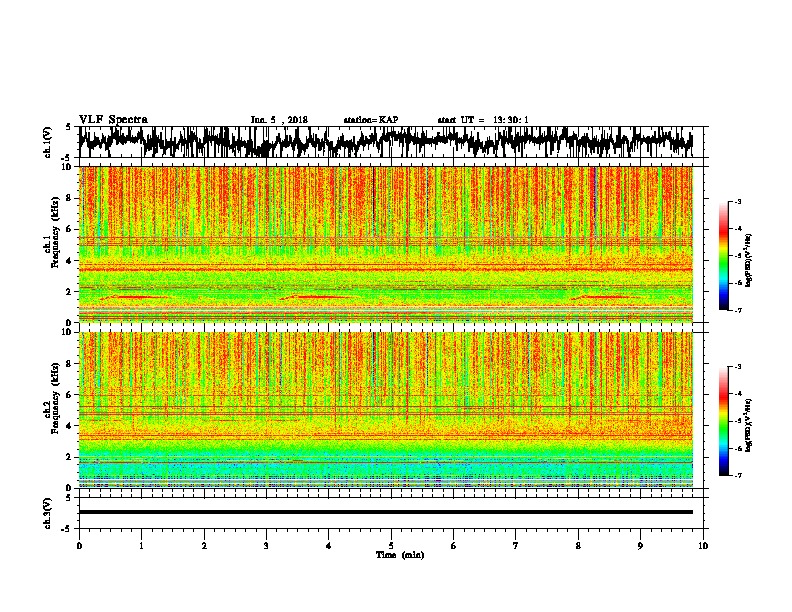Click the 'VLF Spectra' plot title
792x612 pixels.
click(x=113, y=120)
